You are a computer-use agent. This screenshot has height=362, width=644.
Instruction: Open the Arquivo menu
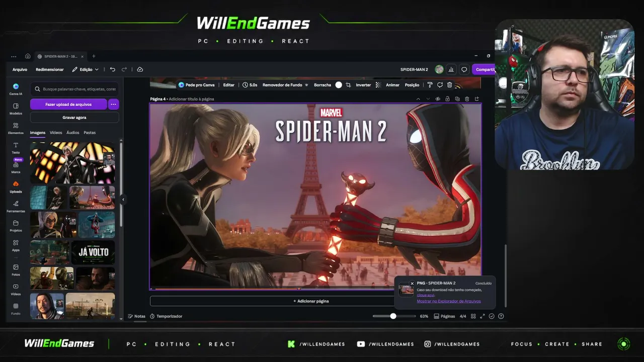point(20,69)
